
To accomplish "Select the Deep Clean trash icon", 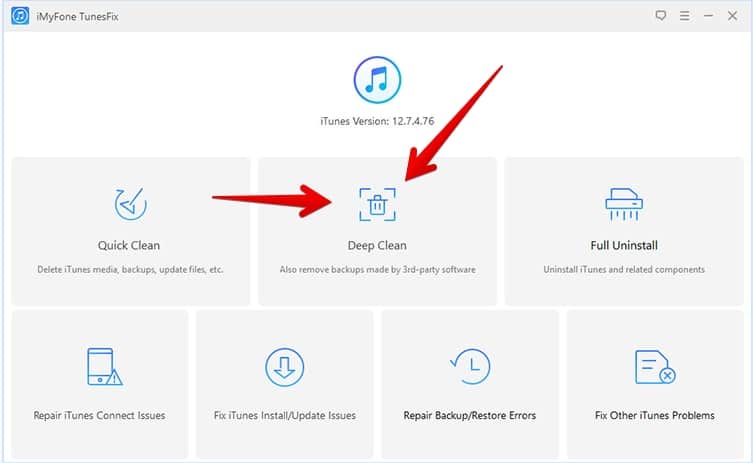I will coord(377,205).
